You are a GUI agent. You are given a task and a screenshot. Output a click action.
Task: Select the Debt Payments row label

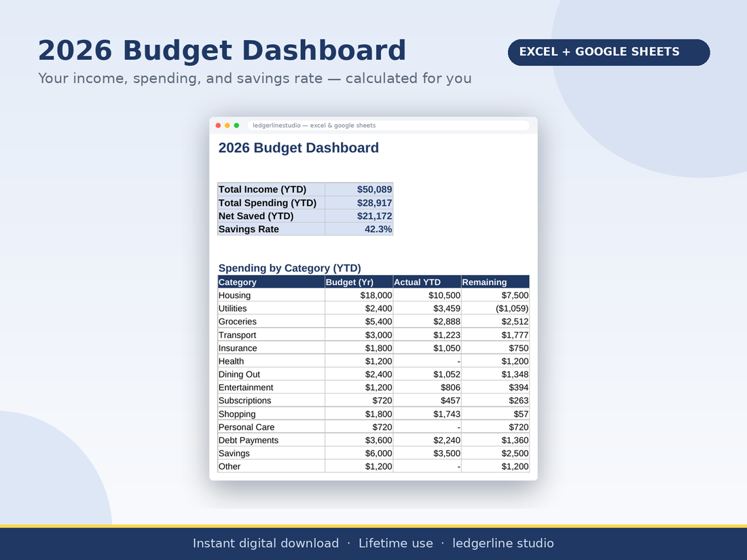pos(271,440)
